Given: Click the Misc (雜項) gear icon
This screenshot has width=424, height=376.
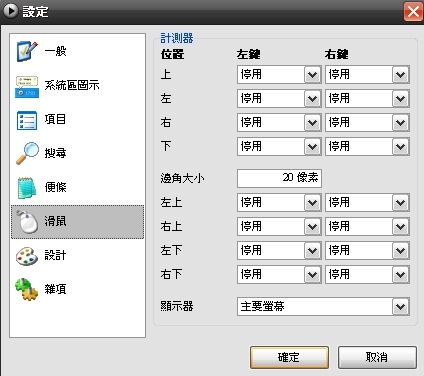Looking at the screenshot, I should (x=27, y=289).
